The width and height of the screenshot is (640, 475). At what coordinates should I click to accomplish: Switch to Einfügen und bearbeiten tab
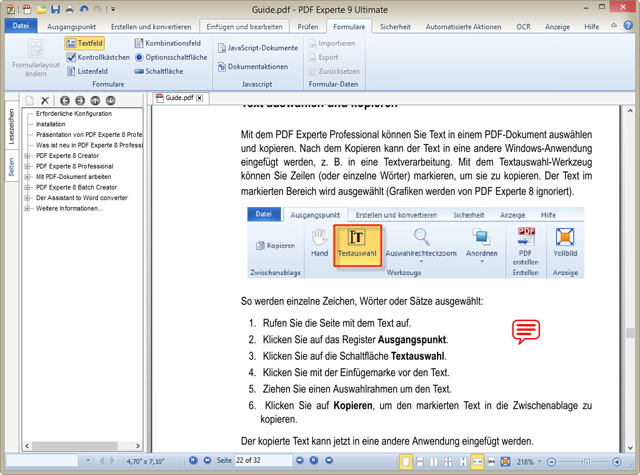pos(244,27)
